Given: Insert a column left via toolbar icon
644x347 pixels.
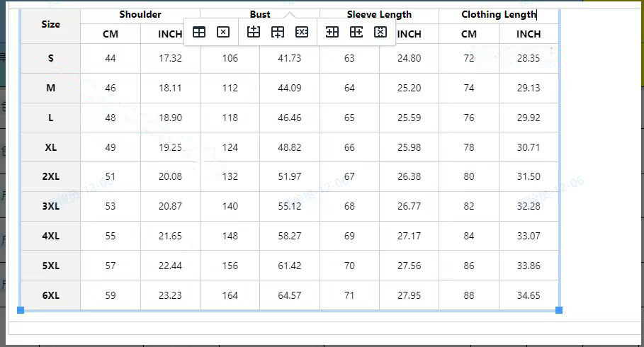Looking at the screenshot, I should (332, 32).
